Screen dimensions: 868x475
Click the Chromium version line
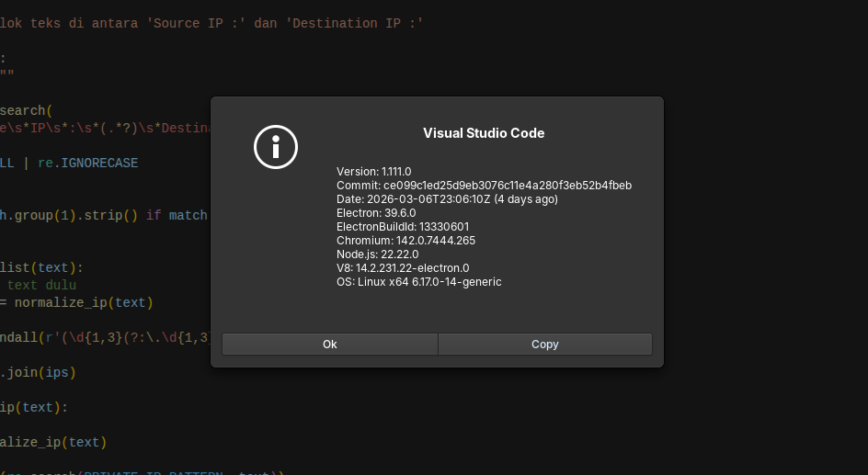pos(405,241)
